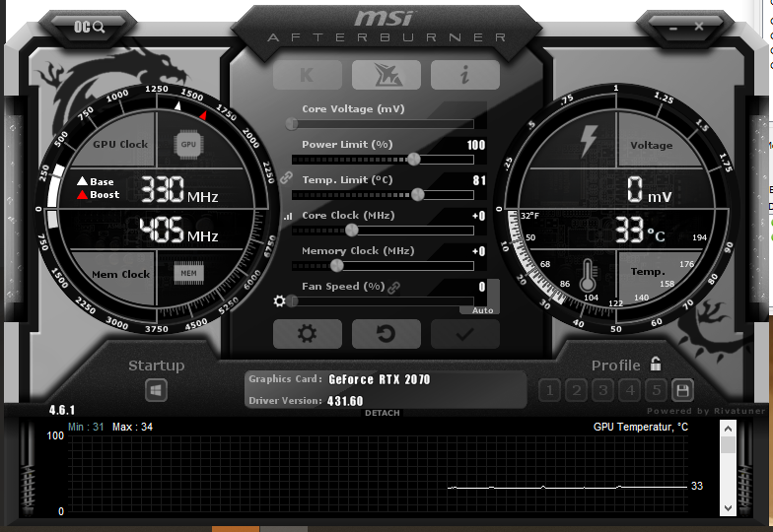The width and height of the screenshot is (773, 532).
Task: Click the 0 mV voltage readout
Action: pos(649,190)
